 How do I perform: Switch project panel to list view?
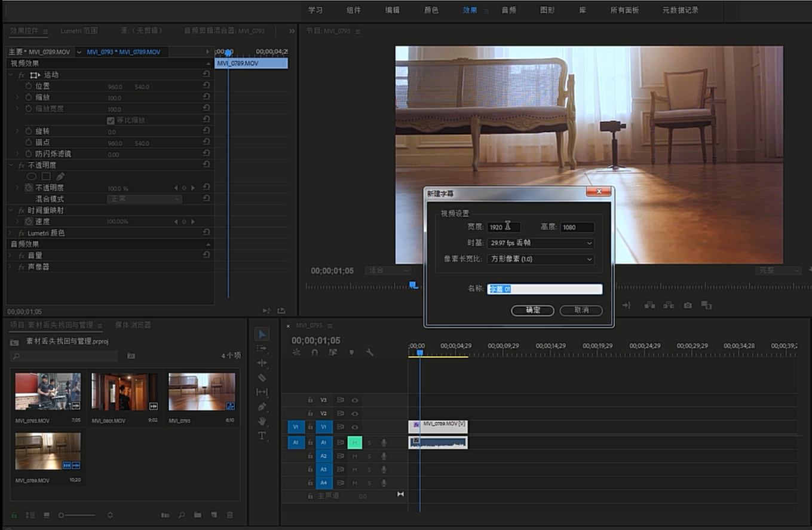(x=30, y=515)
